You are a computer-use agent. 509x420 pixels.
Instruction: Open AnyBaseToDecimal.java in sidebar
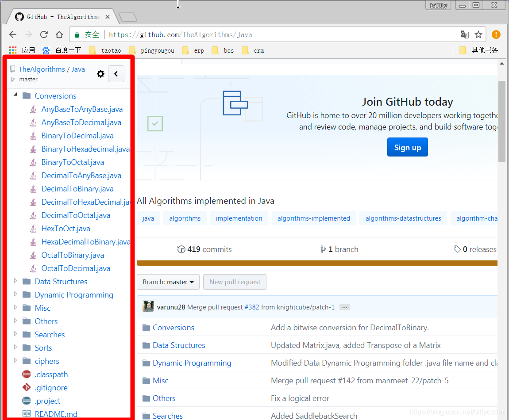coord(81,122)
